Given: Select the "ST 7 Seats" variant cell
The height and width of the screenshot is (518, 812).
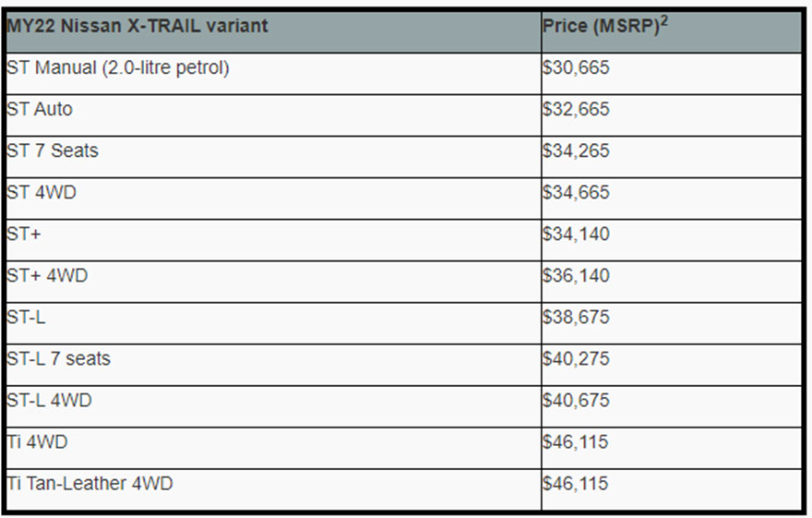Looking at the screenshot, I should [x=52, y=151].
